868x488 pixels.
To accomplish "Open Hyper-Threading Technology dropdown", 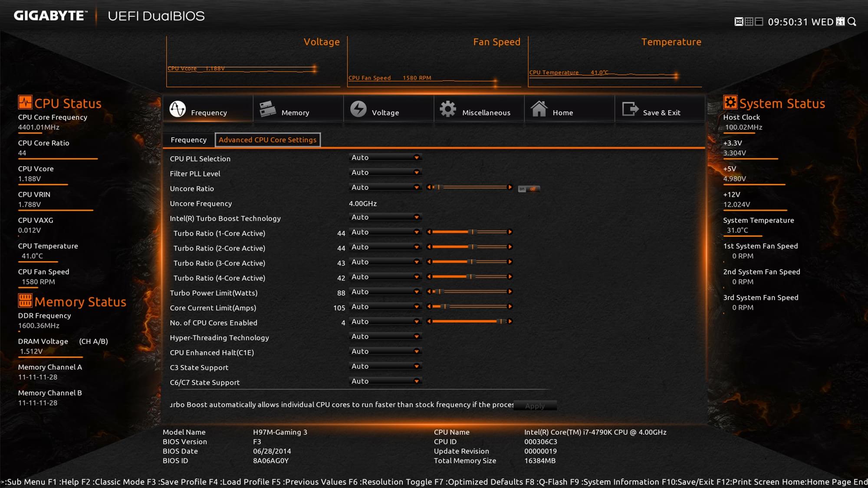I will tap(385, 336).
